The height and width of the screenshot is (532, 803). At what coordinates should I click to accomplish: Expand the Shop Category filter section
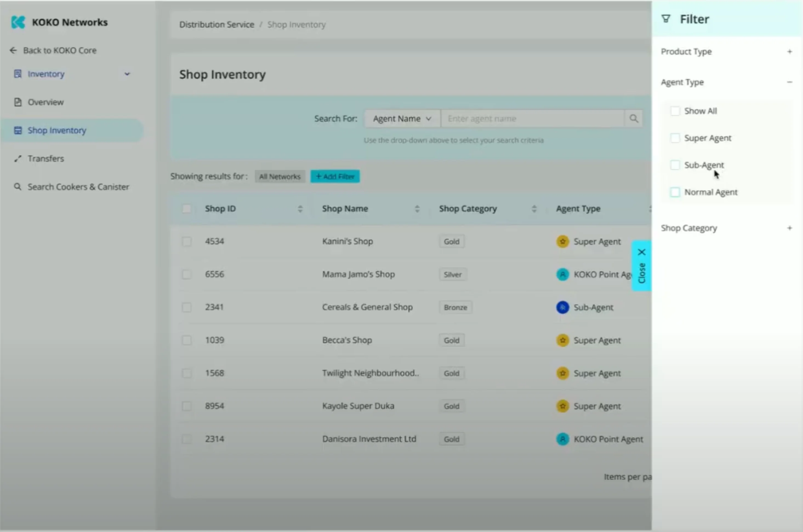pos(789,228)
